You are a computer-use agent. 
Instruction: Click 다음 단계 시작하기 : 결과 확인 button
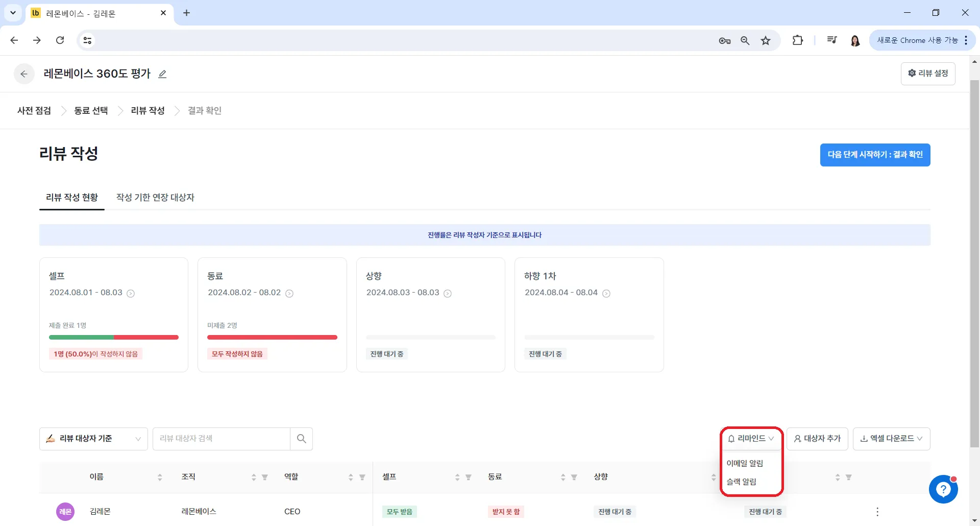[x=875, y=155]
